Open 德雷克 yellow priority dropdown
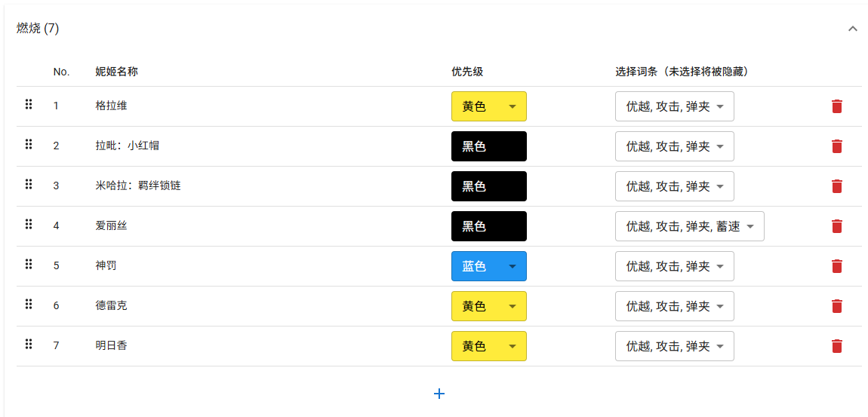 pos(488,306)
